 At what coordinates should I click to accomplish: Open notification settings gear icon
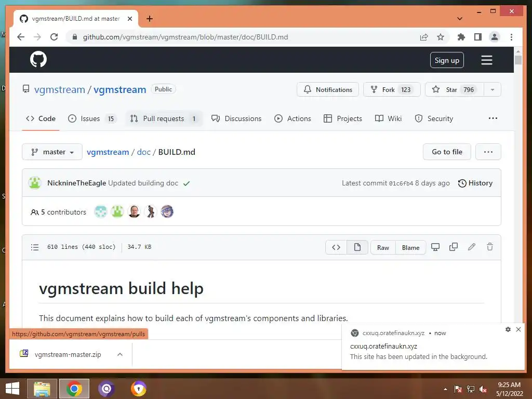pyautogui.click(x=508, y=329)
